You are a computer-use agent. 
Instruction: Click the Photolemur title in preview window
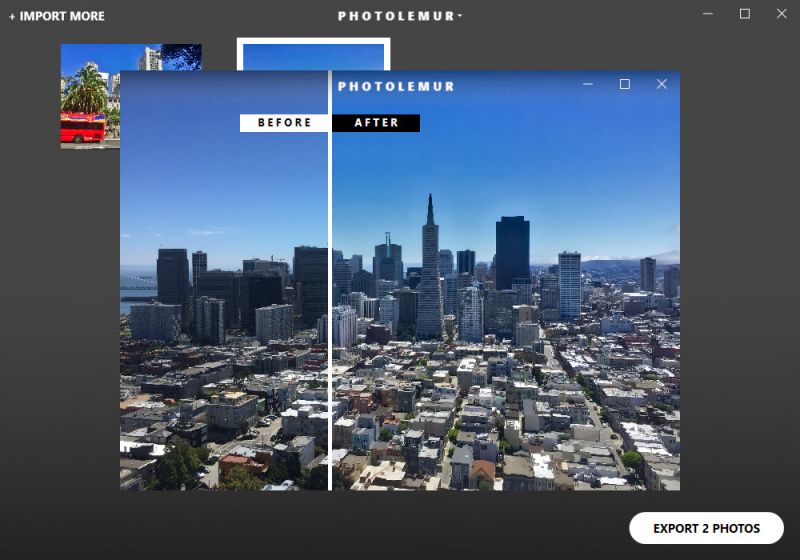(x=396, y=86)
